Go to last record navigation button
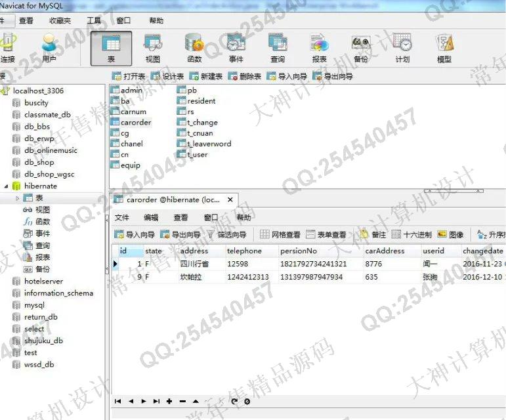This screenshot has height=420, width=506. (x=156, y=401)
